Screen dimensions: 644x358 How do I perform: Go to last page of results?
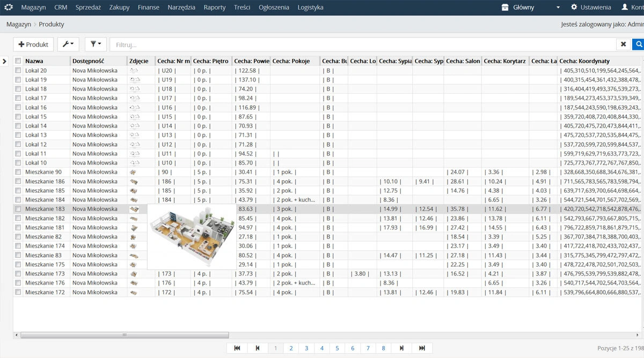pyautogui.click(x=422, y=348)
